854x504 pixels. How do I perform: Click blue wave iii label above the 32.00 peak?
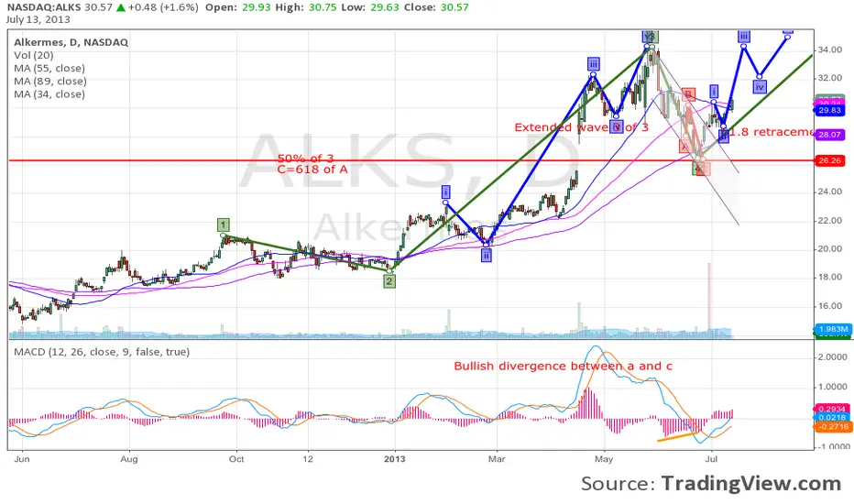pyautogui.click(x=594, y=64)
